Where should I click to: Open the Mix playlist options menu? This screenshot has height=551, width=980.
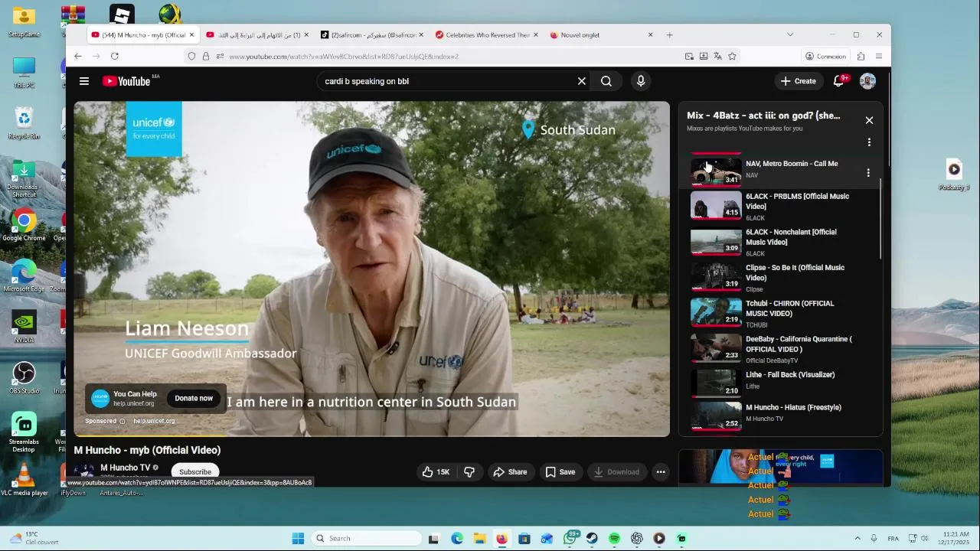869,142
